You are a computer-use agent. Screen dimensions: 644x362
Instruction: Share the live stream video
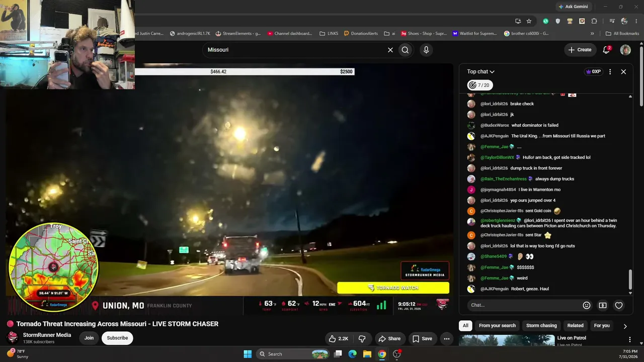pos(389,338)
